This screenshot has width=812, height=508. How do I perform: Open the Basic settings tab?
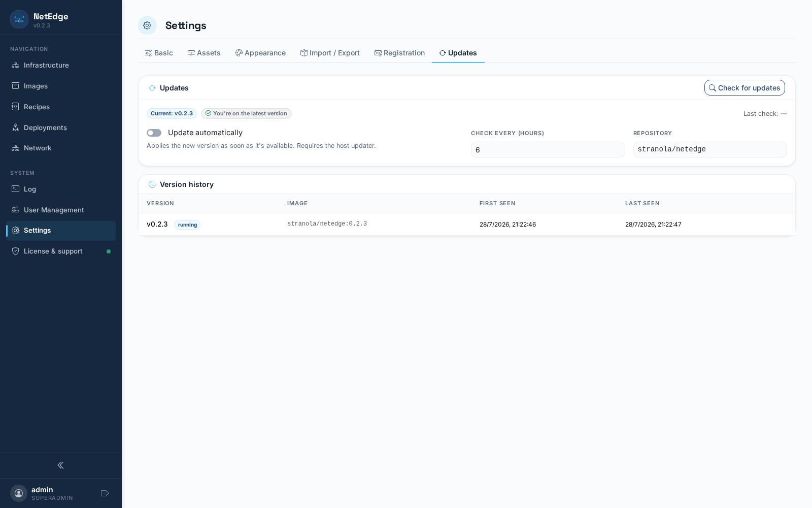click(x=159, y=53)
